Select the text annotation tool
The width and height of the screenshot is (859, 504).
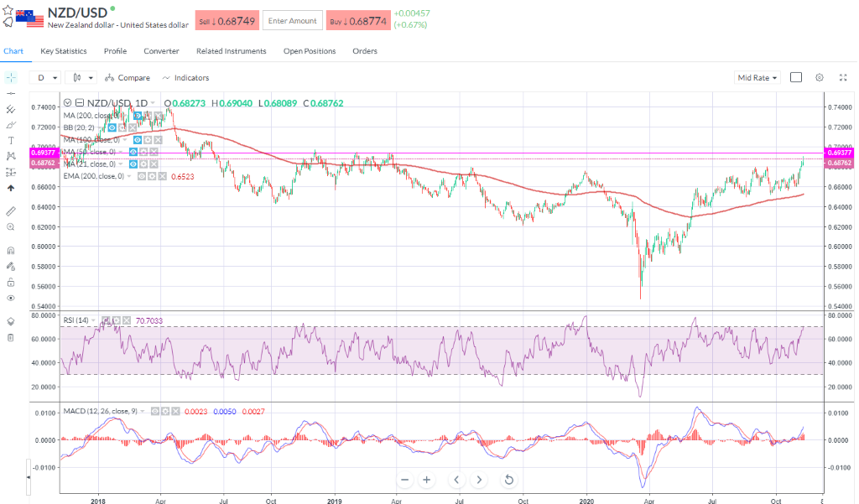(x=11, y=140)
